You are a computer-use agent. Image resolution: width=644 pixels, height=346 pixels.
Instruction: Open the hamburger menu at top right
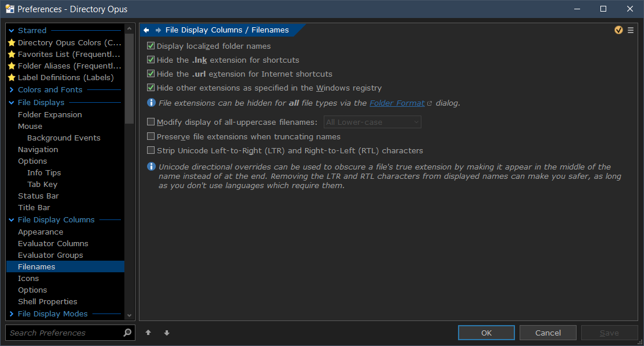coord(631,30)
